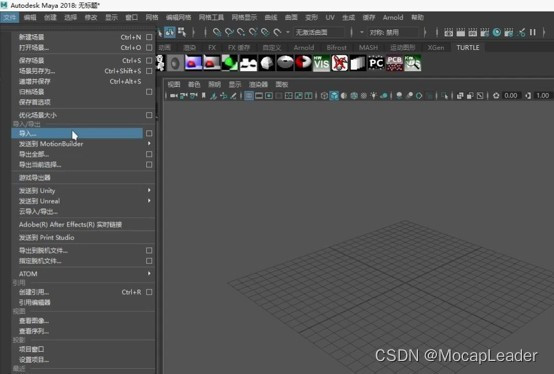Choose 项目窗口 menu entry
The image size is (554, 374).
tap(83, 349)
